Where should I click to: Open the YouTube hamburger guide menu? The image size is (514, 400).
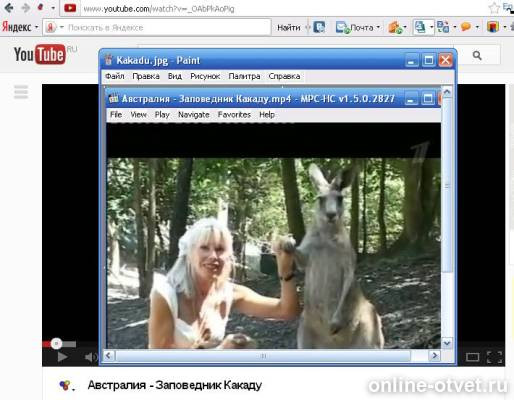[21, 92]
